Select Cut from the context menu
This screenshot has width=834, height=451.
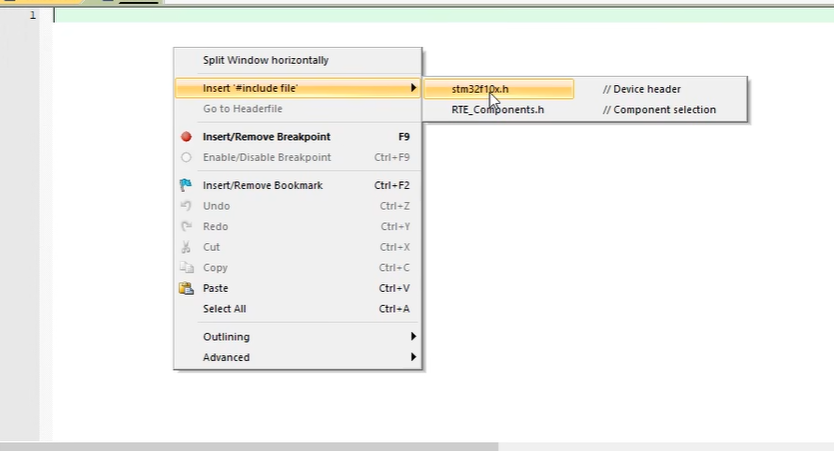click(298, 247)
